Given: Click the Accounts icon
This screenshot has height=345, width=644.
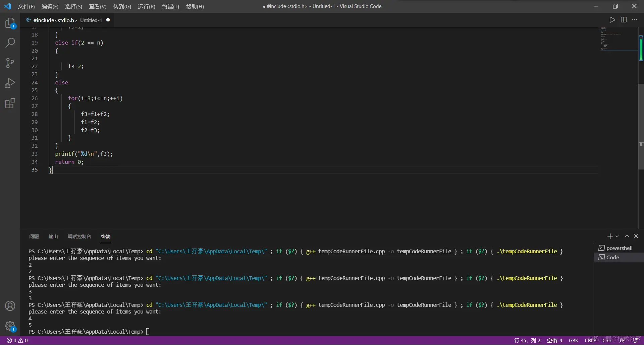Looking at the screenshot, I should pos(10,306).
